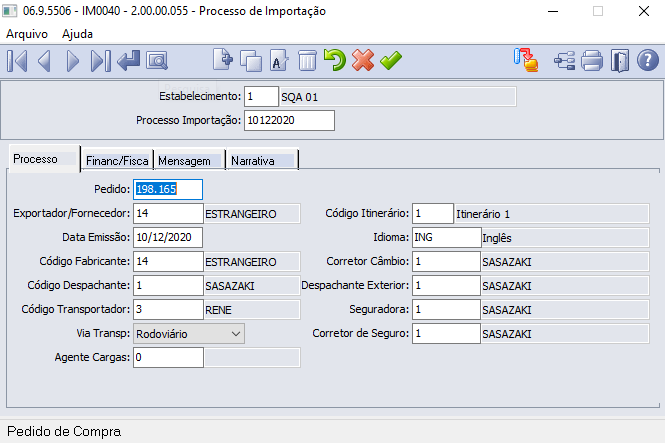
Task: Print using the printer icon
Action: point(592,60)
